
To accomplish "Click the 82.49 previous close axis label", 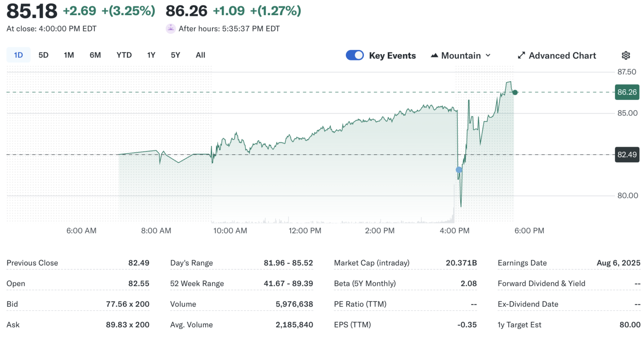I will click(627, 155).
